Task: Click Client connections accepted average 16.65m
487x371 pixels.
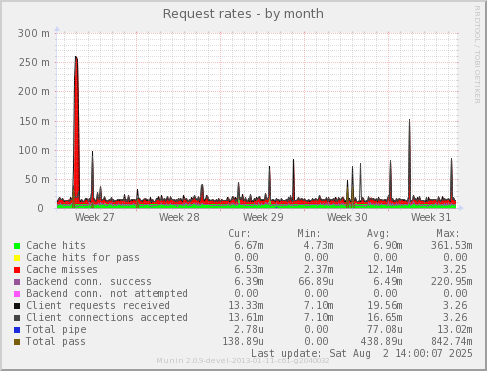Action: pyautogui.click(x=385, y=318)
